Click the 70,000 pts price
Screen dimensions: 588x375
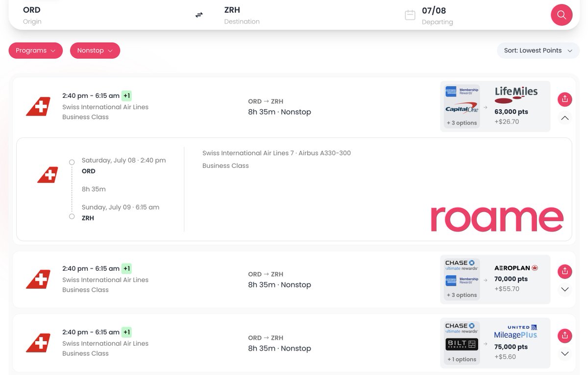[x=511, y=279]
